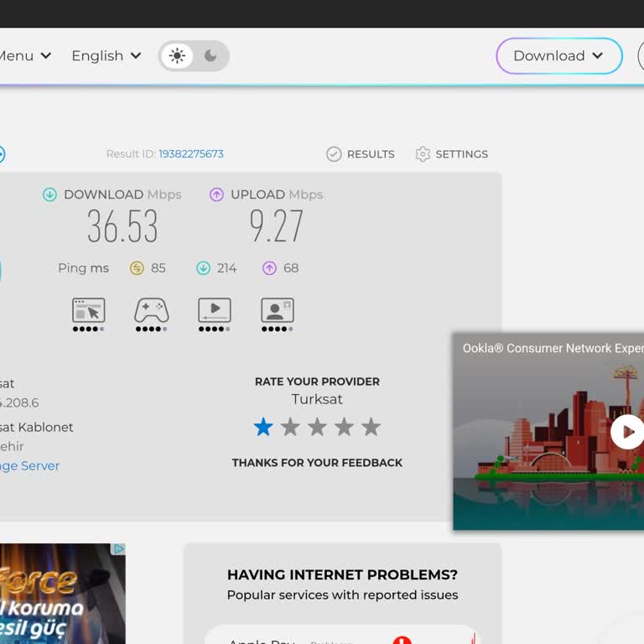
Task: Open Result ID 19382275673 link
Action: (x=191, y=154)
